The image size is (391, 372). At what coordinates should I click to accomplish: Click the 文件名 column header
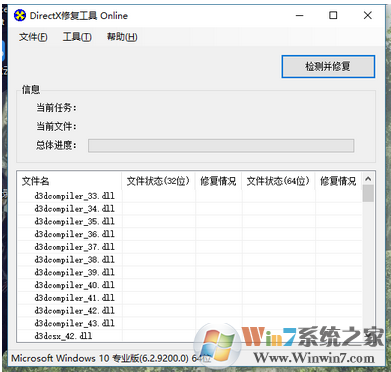point(70,181)
